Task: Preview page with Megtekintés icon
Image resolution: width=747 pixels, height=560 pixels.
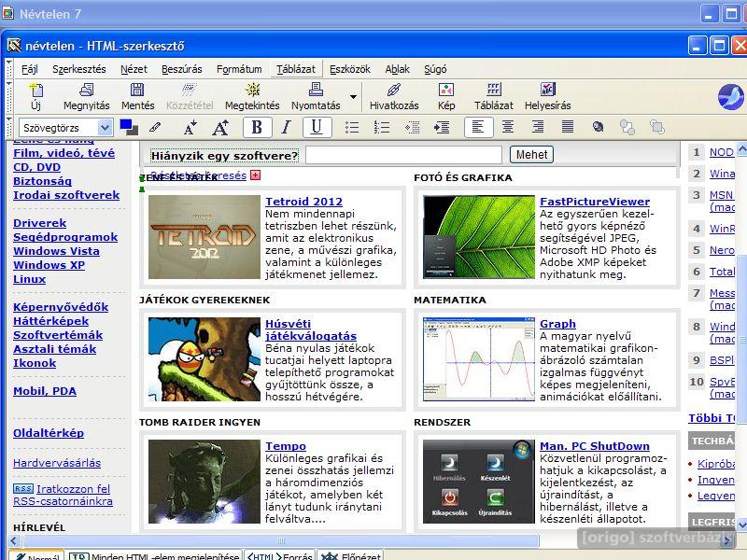Action: pos(252,97)
